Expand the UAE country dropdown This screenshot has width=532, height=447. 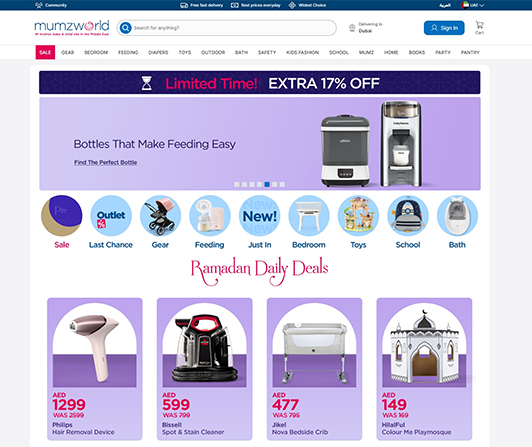tap(472, 5)
